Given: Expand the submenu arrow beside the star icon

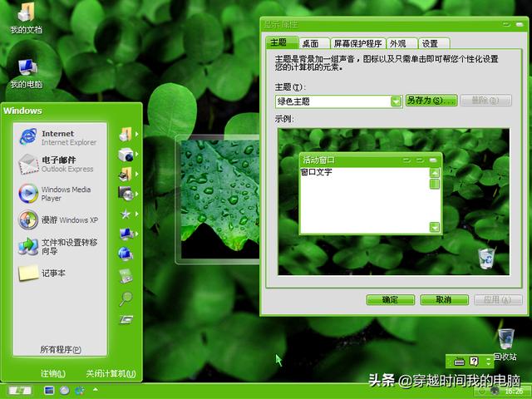Looking at the screenshot, I should [136, 214].
